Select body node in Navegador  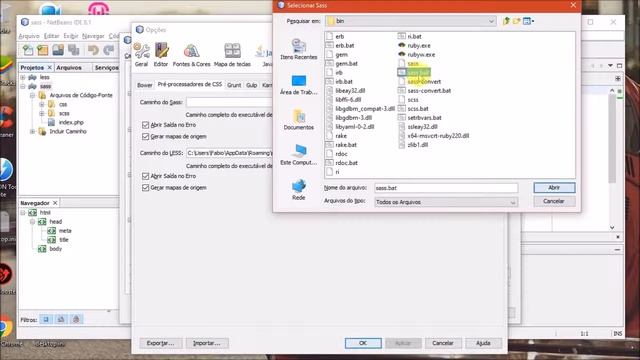tap(51, 249)
